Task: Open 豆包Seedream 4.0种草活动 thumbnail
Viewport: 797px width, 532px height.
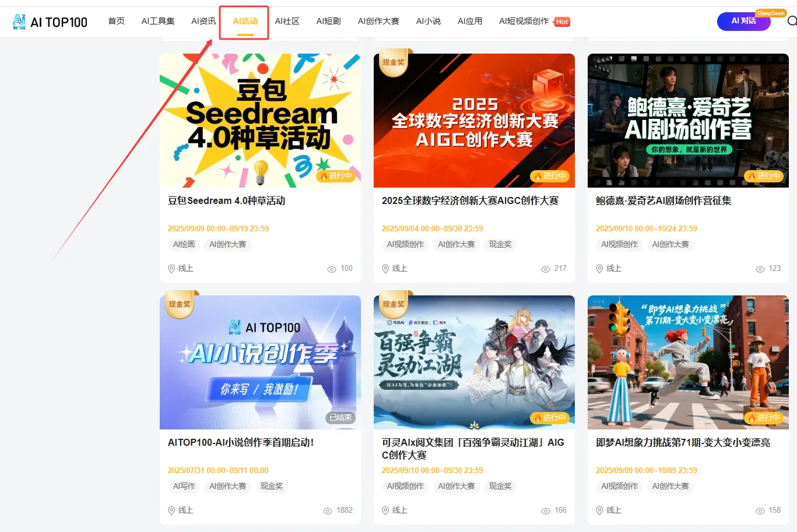Action: click(x=260, y=121)
